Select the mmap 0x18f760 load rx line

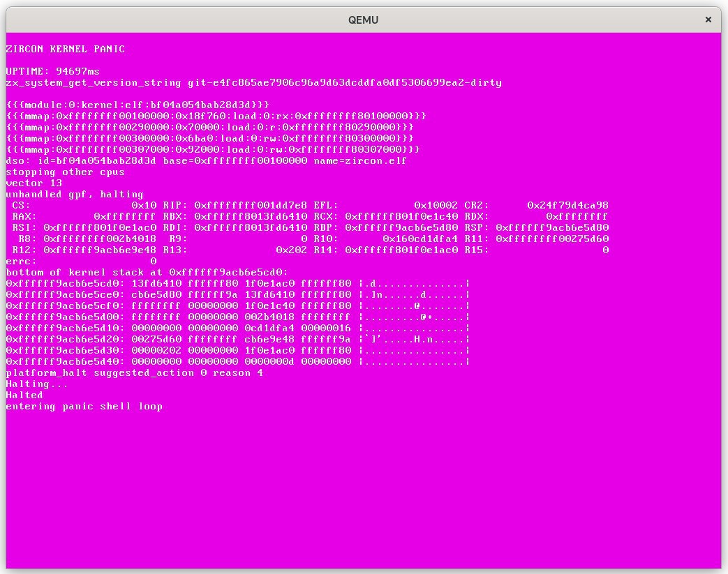pyautogui.click(x=216, y=116)
